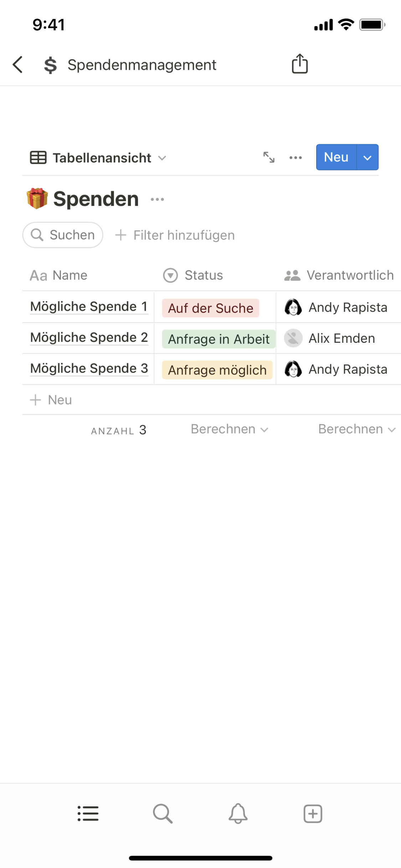401x868 pixels.
Task: Click the red Auf der Suche status tag
Action: pos(211,308)
